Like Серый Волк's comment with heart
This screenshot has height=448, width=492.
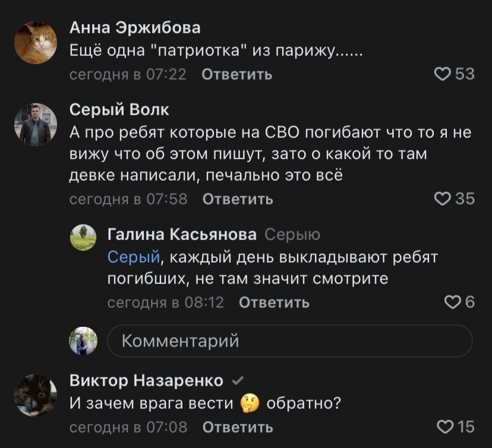tap(442, 199)
